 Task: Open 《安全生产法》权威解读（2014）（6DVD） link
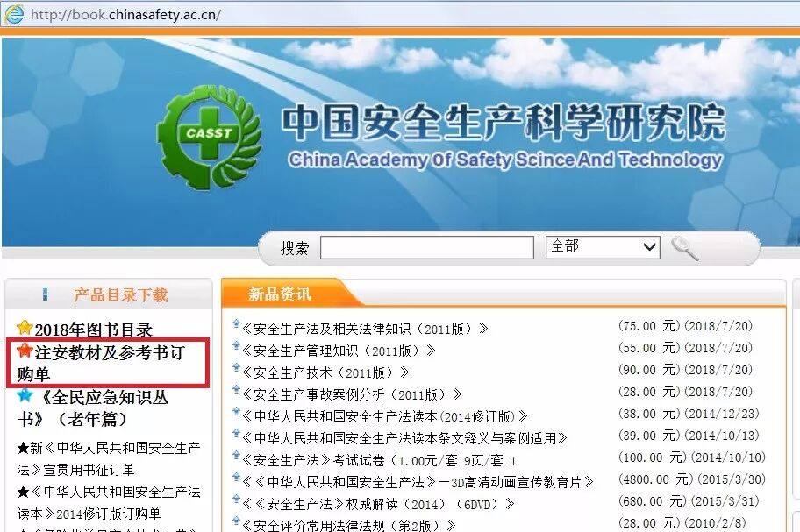(378, 504)
